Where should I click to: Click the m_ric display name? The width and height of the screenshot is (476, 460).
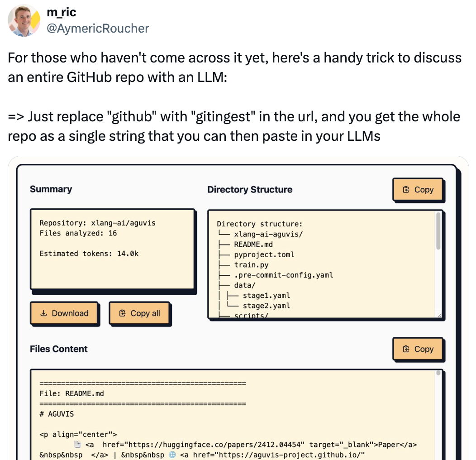point(62,12)
